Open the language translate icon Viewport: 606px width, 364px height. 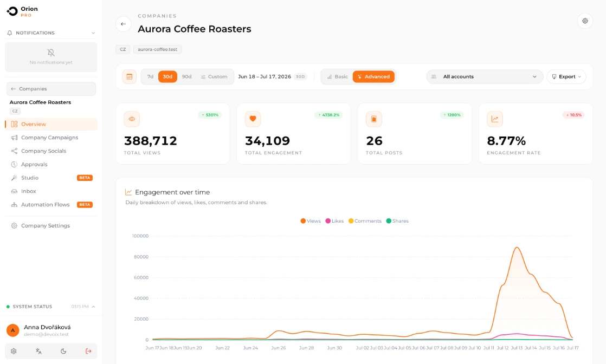pos(38,351)
